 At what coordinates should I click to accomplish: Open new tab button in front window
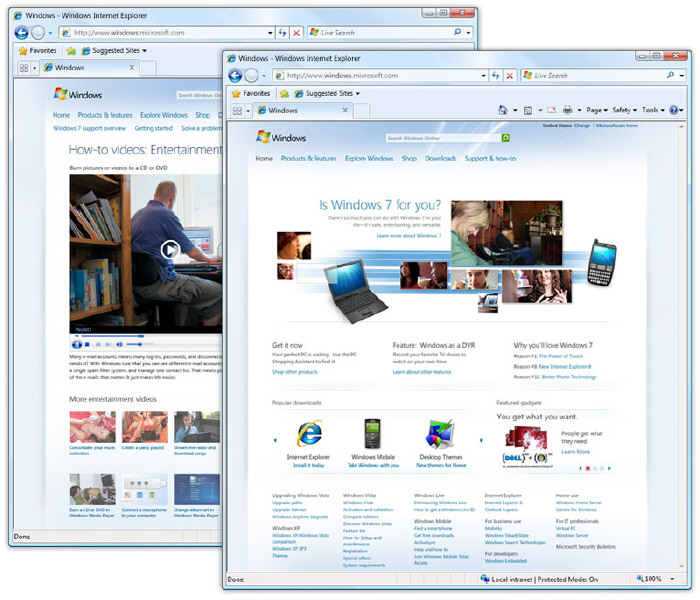[362, 111]
